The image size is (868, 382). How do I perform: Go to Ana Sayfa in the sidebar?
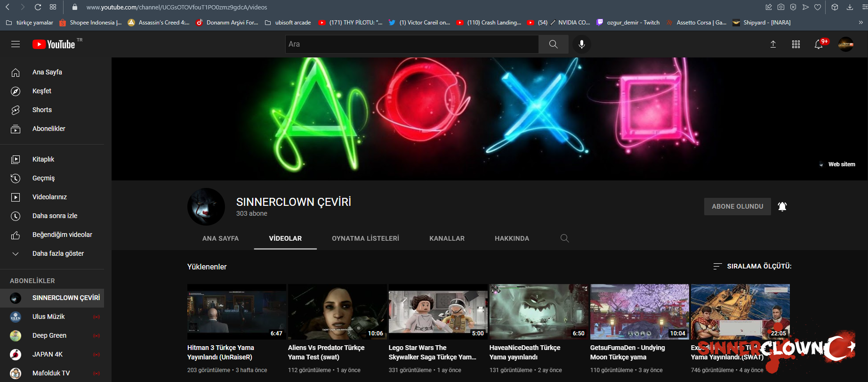pos(52,72)
